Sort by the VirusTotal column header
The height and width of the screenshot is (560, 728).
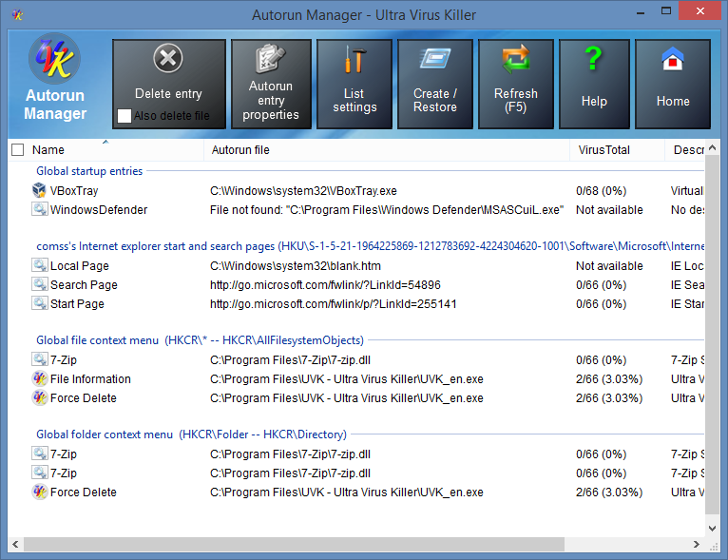[x=603, y=150]
